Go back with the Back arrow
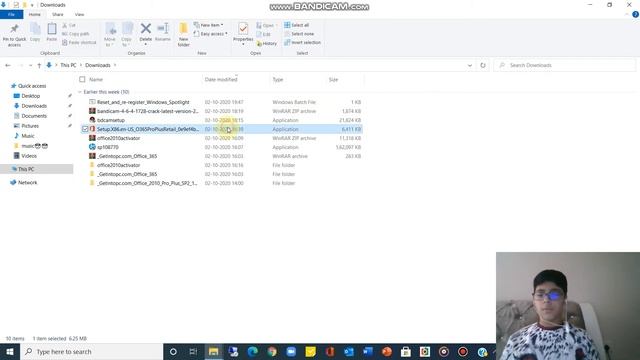The image size is (640, 360). [8, 65]
